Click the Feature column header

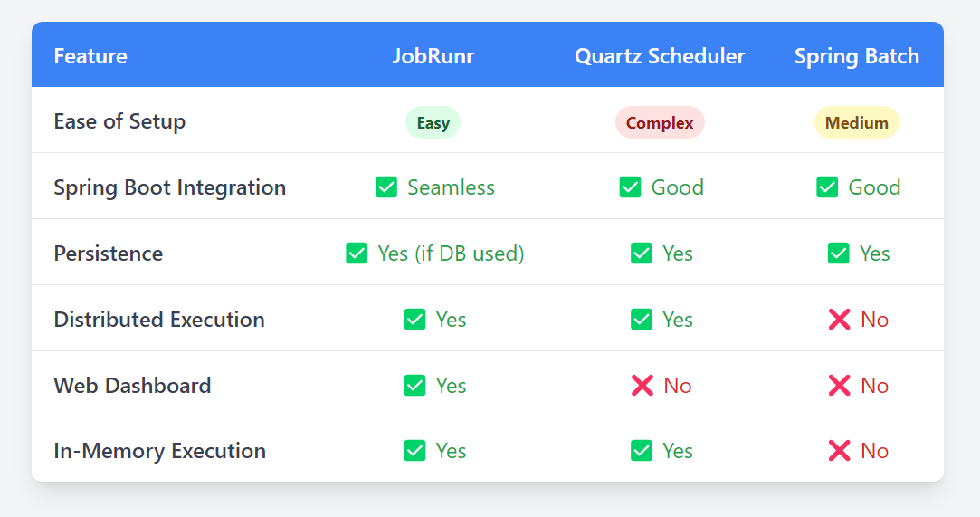tap(90, 56)
